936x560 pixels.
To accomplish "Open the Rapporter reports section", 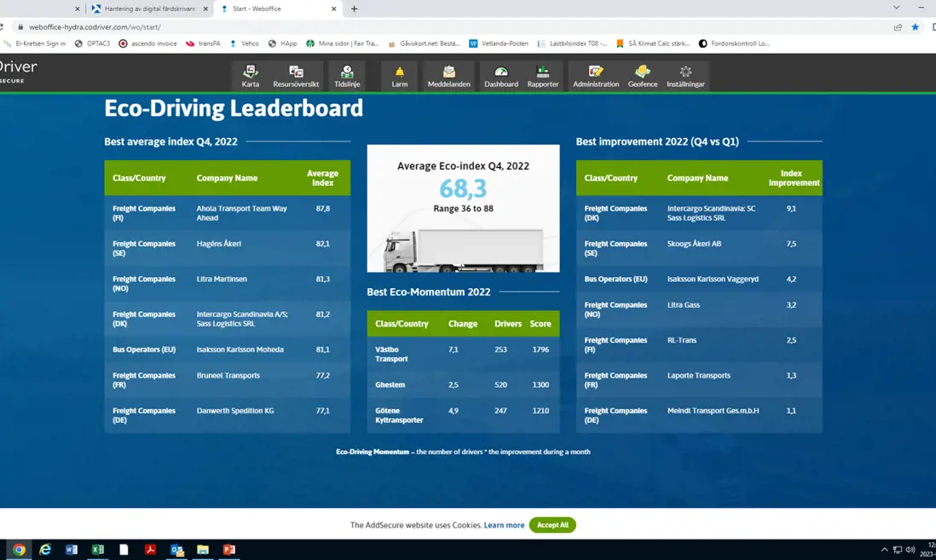I will [543, 76].
